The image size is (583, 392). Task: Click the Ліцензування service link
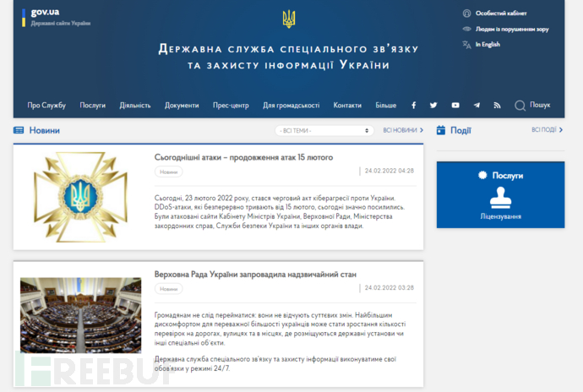pos(500,216)
